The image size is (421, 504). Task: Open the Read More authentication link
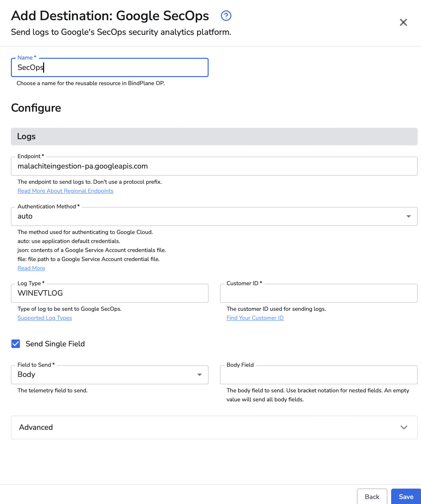point(31,268)
